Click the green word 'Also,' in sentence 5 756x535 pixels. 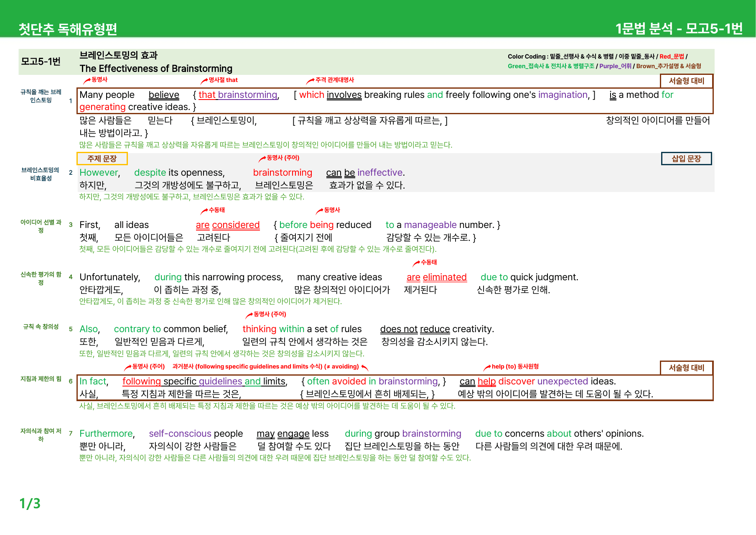pos(90,329)
